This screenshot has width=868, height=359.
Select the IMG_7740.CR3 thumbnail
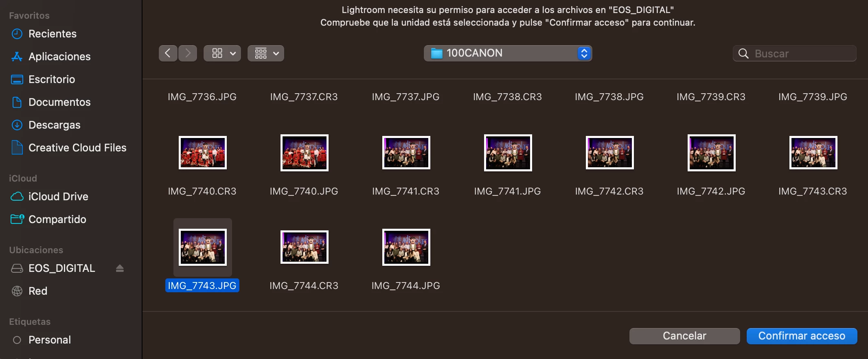coord(203,153)
